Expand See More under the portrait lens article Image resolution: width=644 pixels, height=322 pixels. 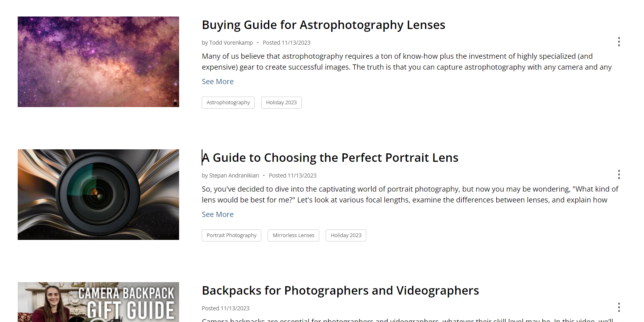click(217, 215)
